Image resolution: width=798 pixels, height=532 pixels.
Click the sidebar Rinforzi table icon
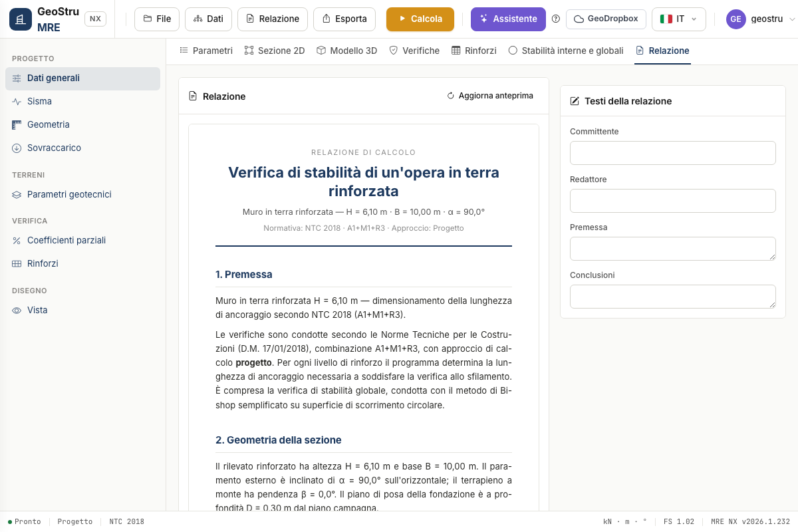(17, 264)
